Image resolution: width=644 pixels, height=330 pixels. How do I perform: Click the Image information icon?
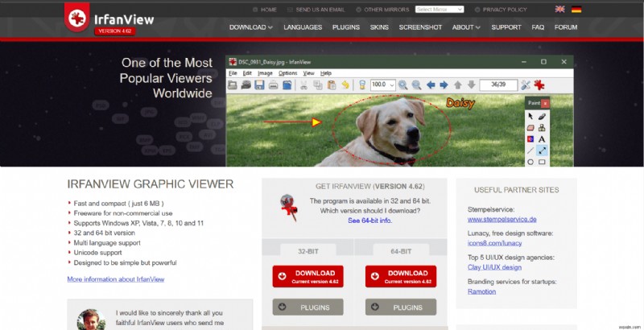tap(362, 85)
